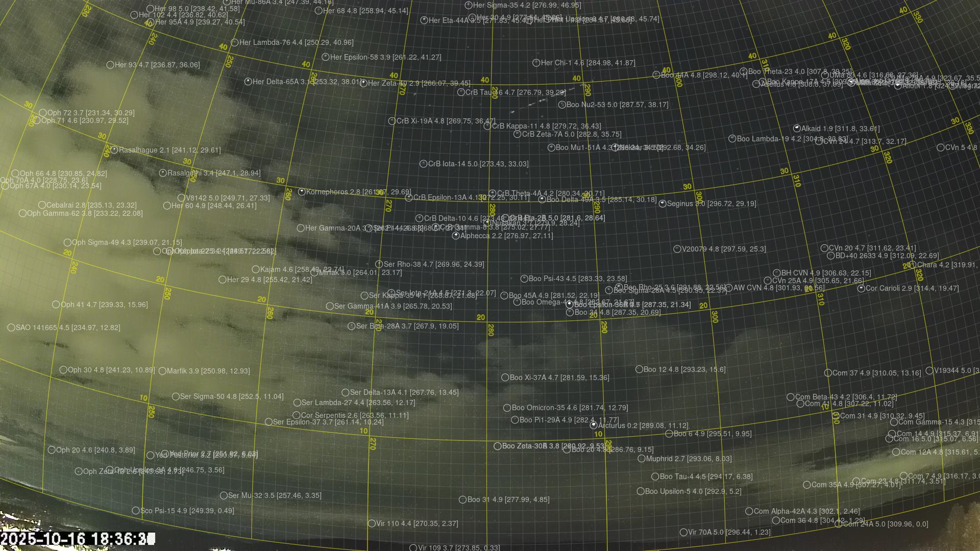Click the Arcturus star marker circle

pos(594,425)
